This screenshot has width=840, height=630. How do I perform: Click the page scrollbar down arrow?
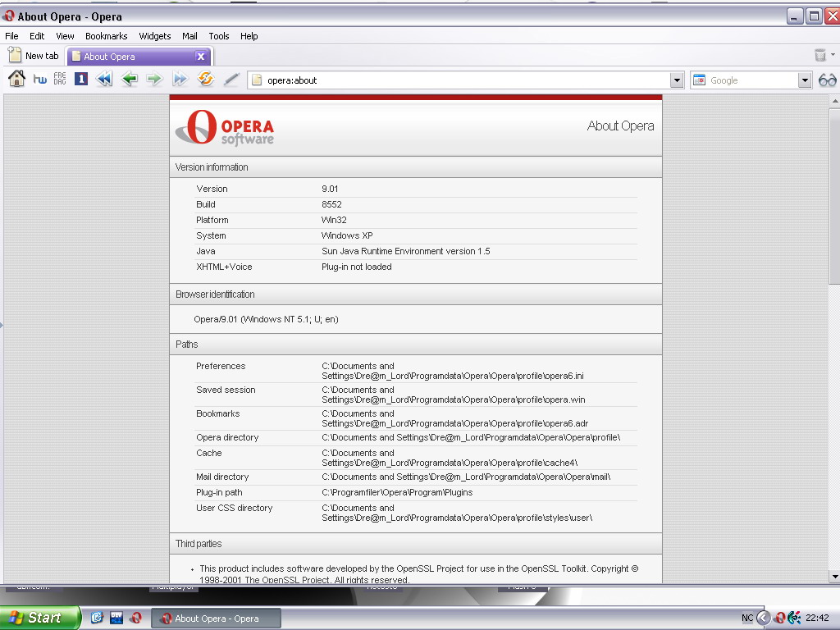[x=834, y=577]
